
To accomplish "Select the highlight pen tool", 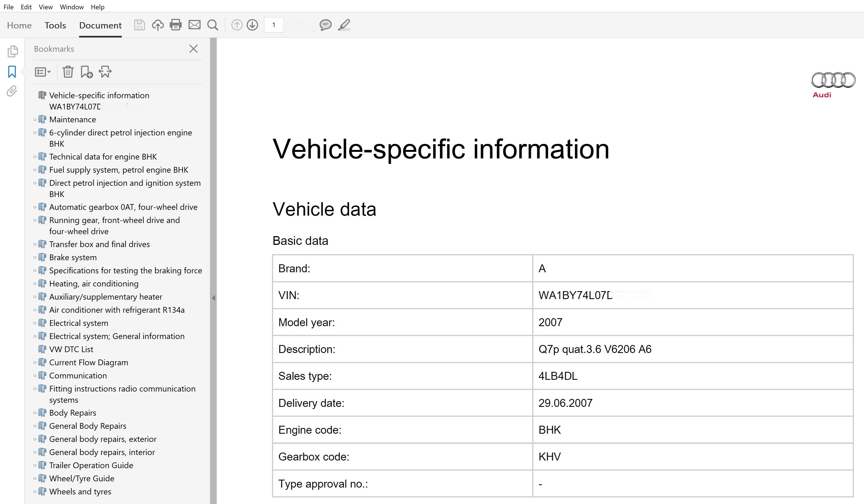I will (x=344, y=25).
